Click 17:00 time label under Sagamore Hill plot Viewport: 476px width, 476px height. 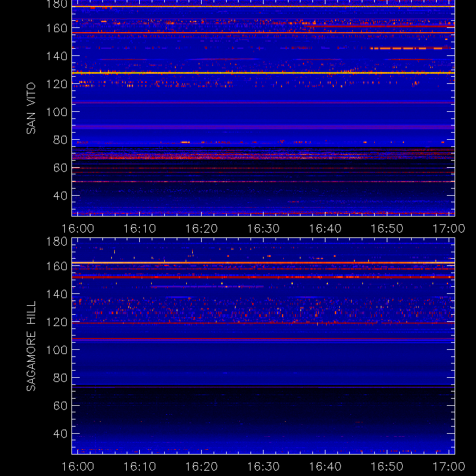pyautogui.click(x=449, y=466)
